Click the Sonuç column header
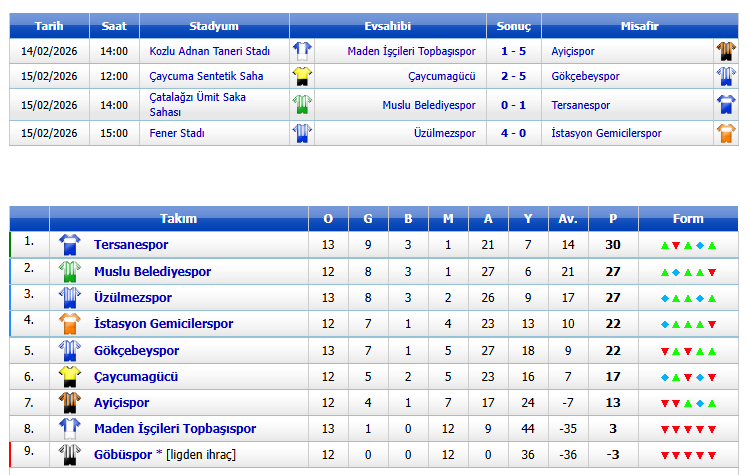The width and height of the screenshot is (750, 475). [x=514, y=26]
